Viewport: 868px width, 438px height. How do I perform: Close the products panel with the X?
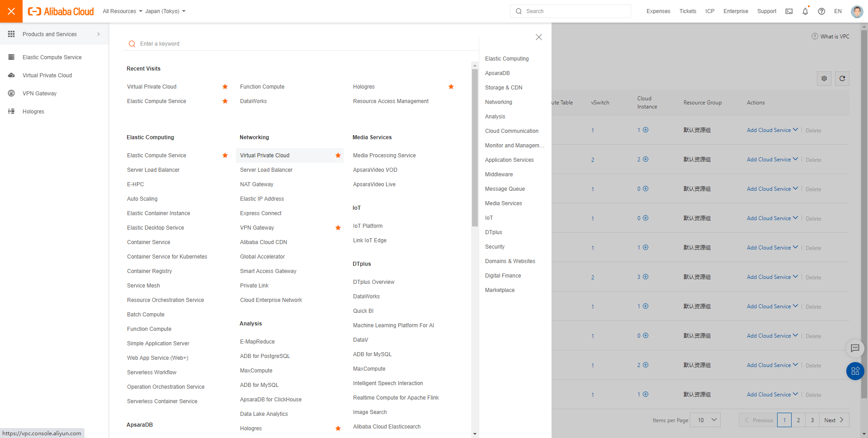pyautogui.click(x=539, y=37)
